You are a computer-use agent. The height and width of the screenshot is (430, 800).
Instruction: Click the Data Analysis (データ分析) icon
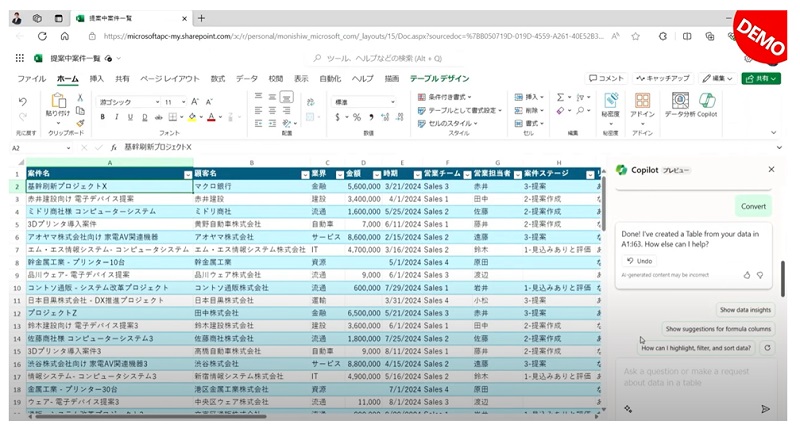(680, 100)
